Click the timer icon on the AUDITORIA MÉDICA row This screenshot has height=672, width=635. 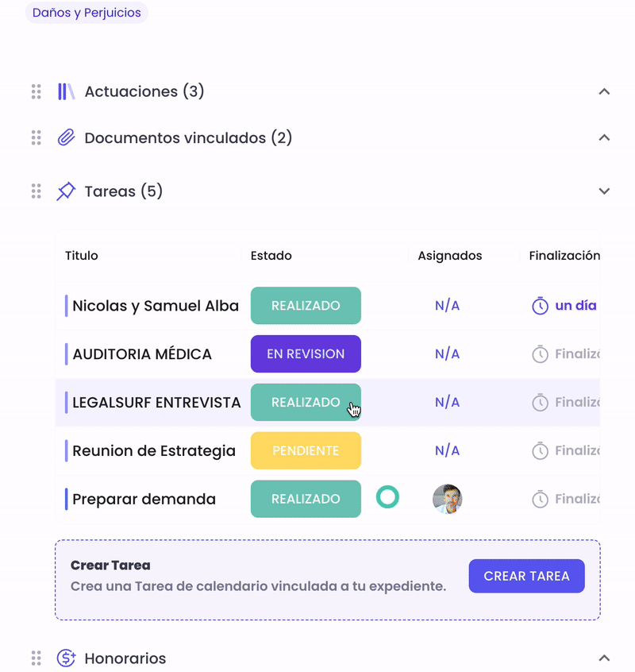(x=539, y=353)
